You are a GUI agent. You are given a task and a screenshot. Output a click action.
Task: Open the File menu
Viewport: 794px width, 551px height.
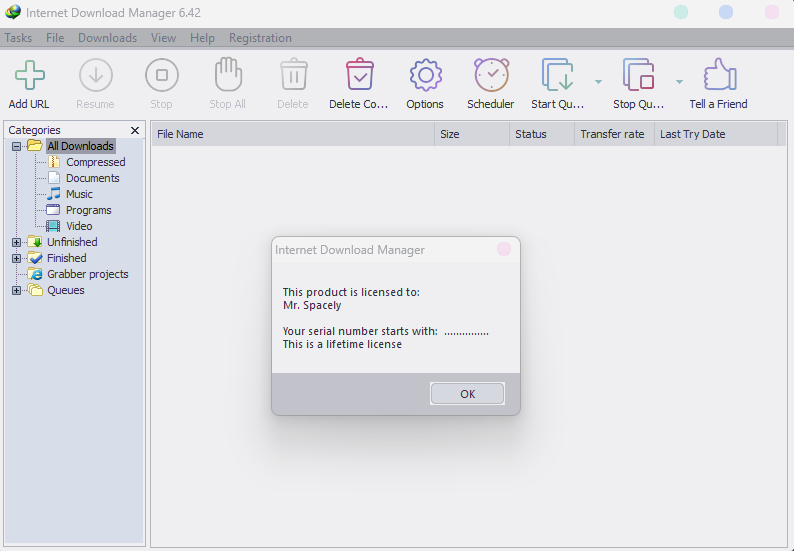(55, 38)
